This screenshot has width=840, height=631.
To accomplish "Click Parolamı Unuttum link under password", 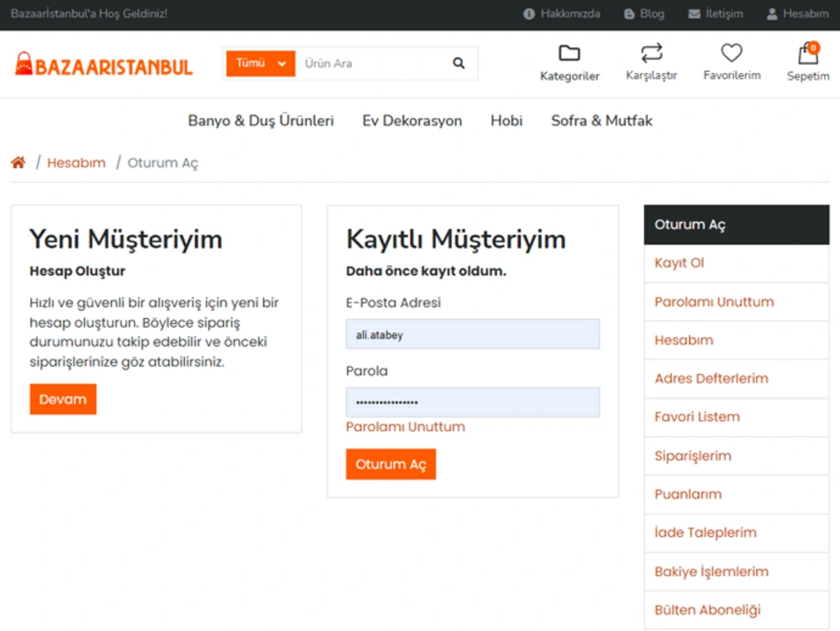I will [406, 427].
